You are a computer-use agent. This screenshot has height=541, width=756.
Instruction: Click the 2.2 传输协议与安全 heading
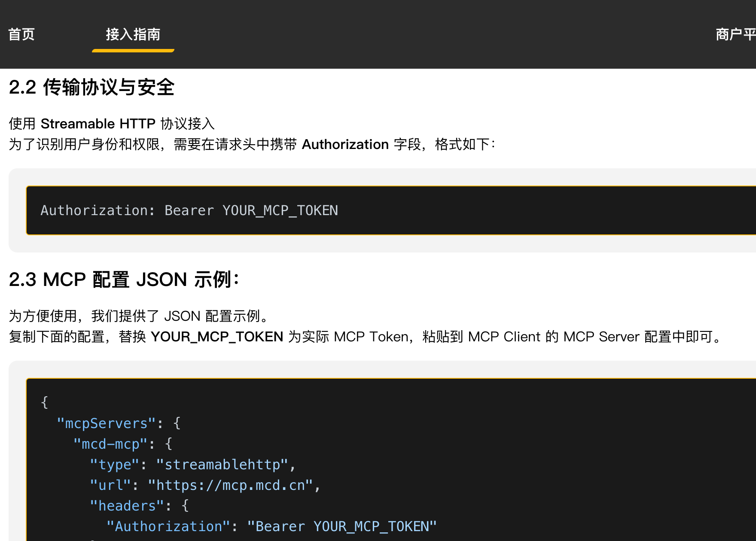91,87
